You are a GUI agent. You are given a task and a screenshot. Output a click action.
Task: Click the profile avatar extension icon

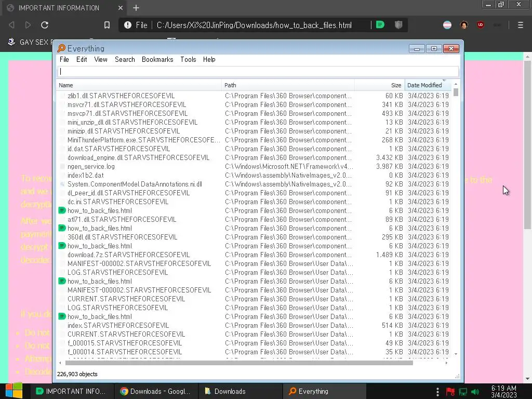pyautogui.click(x=464, y=25)
